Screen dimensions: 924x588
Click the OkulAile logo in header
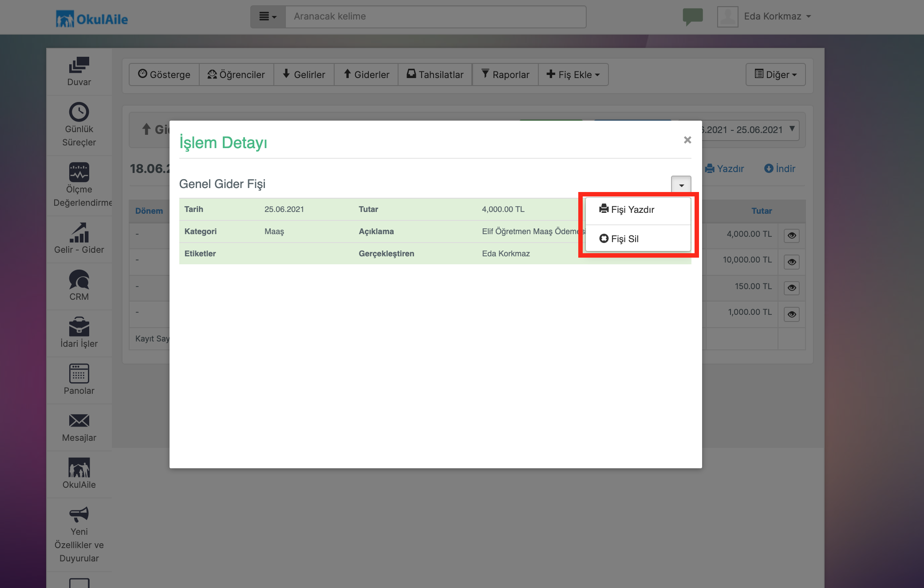92,19
